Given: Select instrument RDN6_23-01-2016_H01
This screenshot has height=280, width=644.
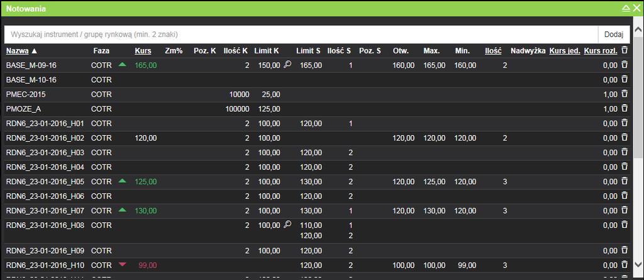Looking at the screenshot, I should (x=45, y=124).
